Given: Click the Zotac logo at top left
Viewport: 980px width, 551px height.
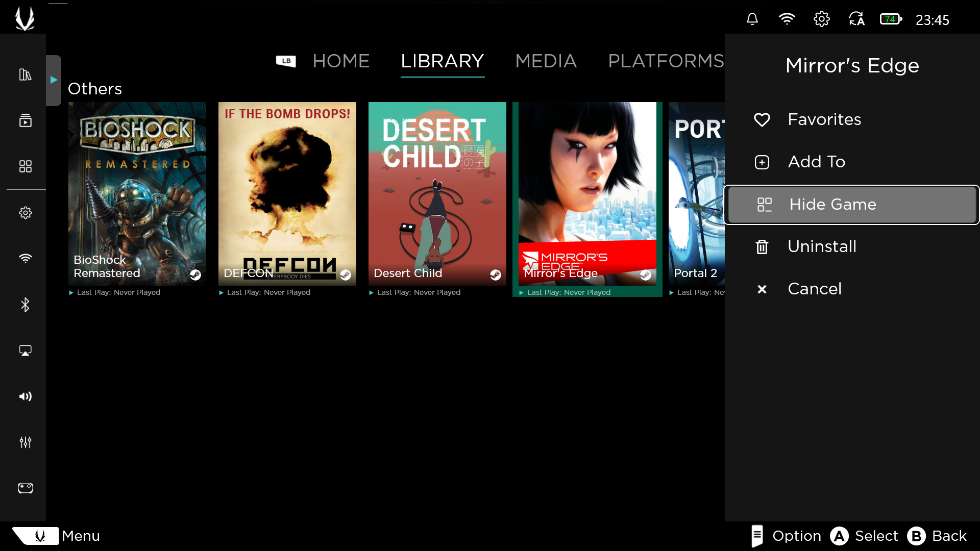Looking at the screenshot, I should click(24, 19).
